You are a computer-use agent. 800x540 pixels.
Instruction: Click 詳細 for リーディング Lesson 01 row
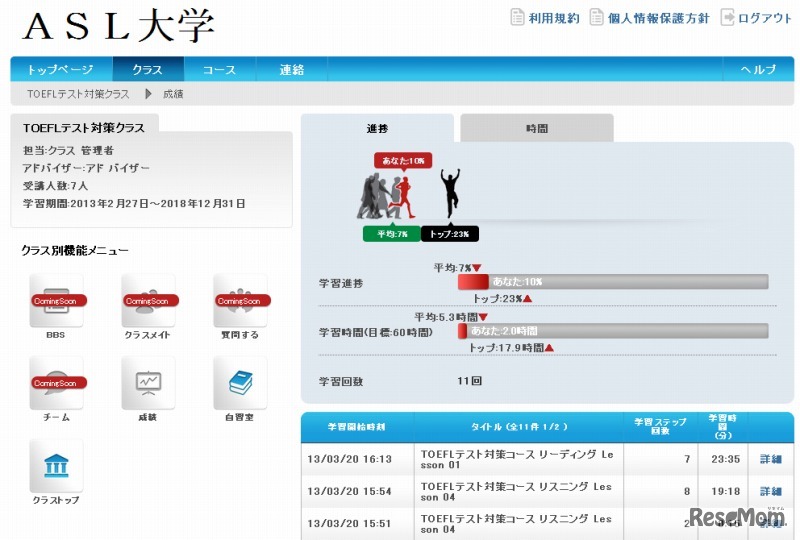tap(770, 460)
